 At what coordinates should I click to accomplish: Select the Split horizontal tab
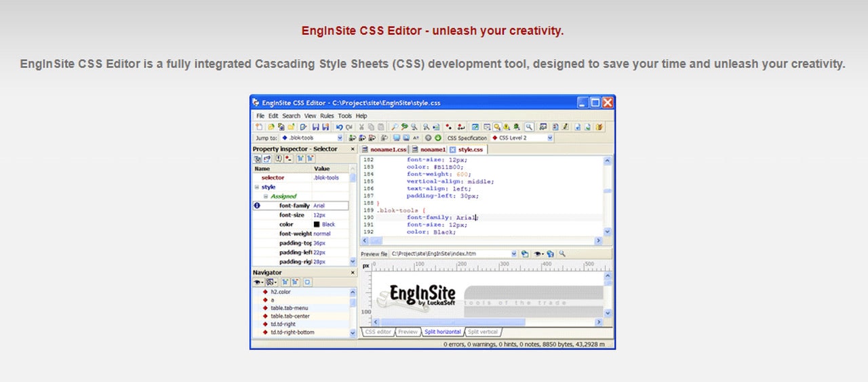pyautogui.click(x=442, y=332)
